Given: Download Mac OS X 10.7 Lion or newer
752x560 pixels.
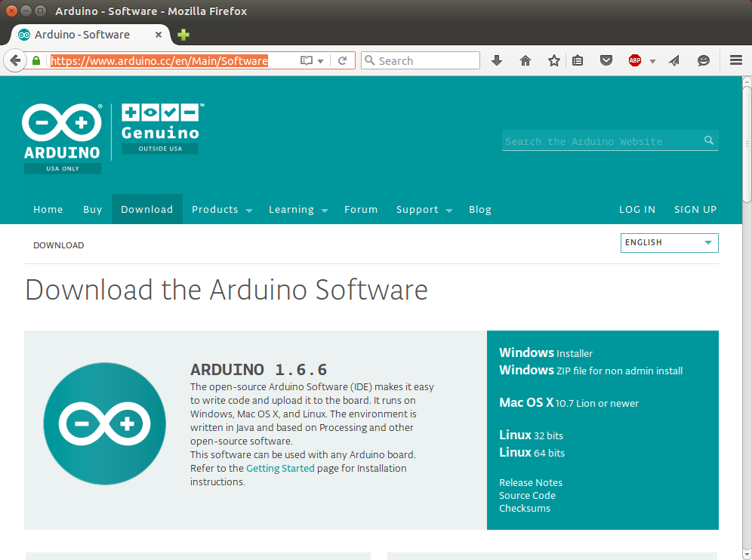Looking at the screenshot, I should (569, 403).
